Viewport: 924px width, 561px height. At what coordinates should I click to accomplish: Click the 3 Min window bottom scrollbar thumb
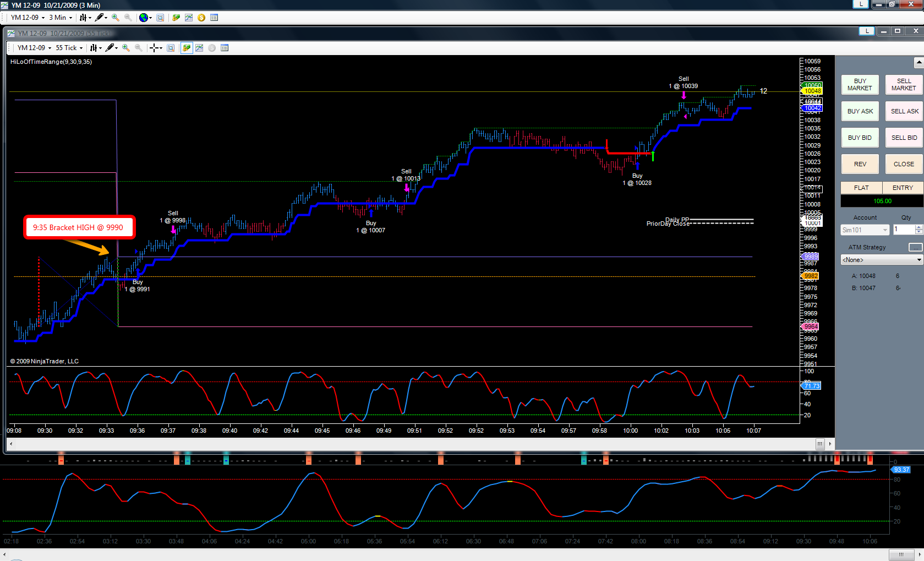pyautogui.click(x=901, y=554)
